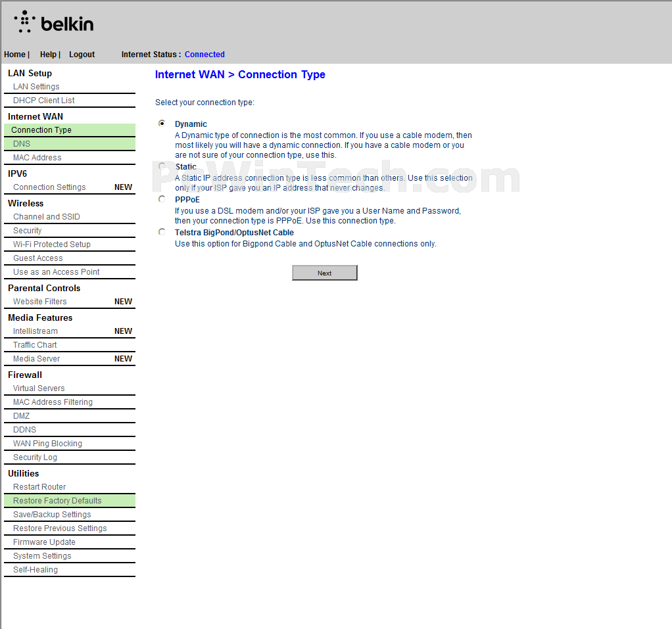Click the Media Features heading
This screenshot has width=672, height=629.
40,318
